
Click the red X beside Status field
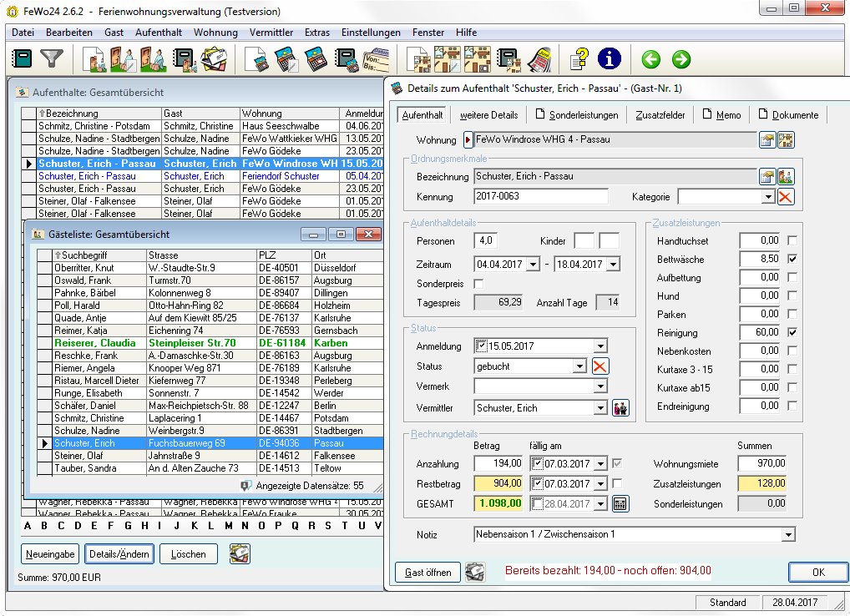600,366
